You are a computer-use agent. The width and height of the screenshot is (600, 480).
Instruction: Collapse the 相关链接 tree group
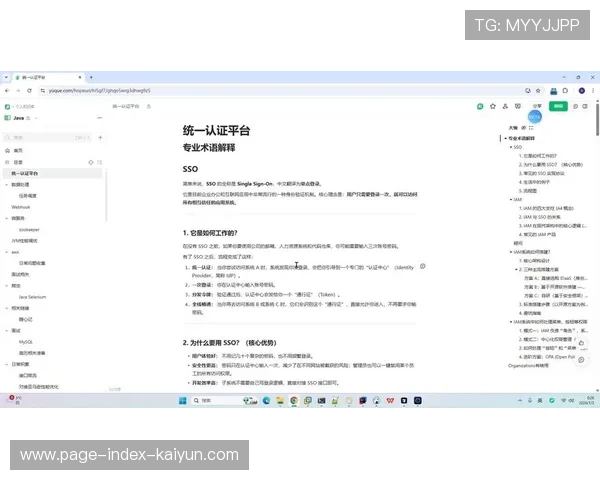pyautogui.click(x=7, y=308)
